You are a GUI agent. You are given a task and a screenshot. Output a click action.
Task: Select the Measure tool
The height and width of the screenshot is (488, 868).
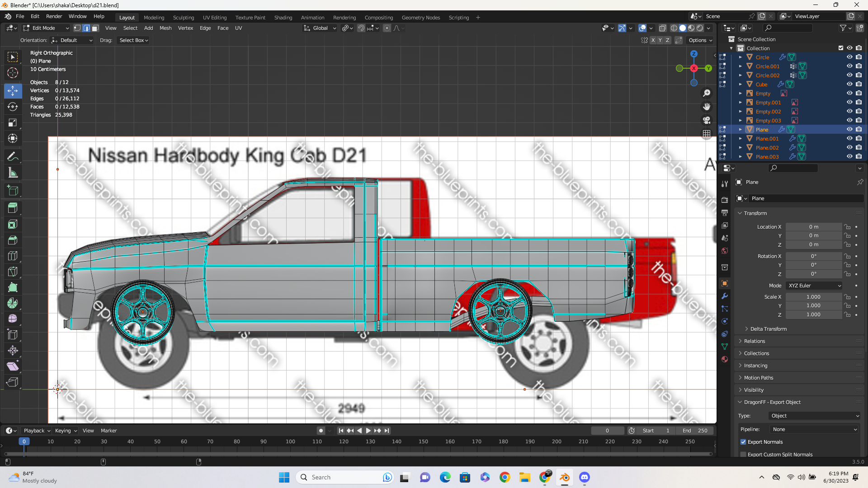13,173
